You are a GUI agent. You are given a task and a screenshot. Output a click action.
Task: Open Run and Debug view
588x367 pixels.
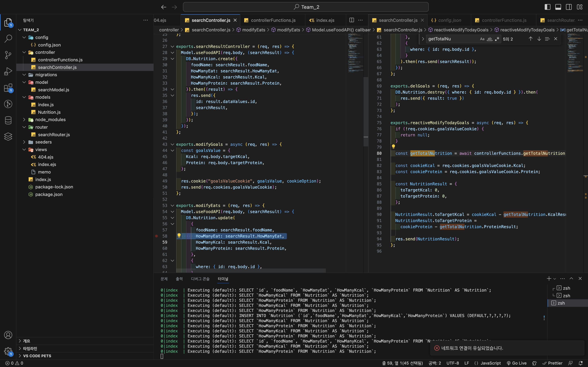pyautogui.click(x=8, y=71)
